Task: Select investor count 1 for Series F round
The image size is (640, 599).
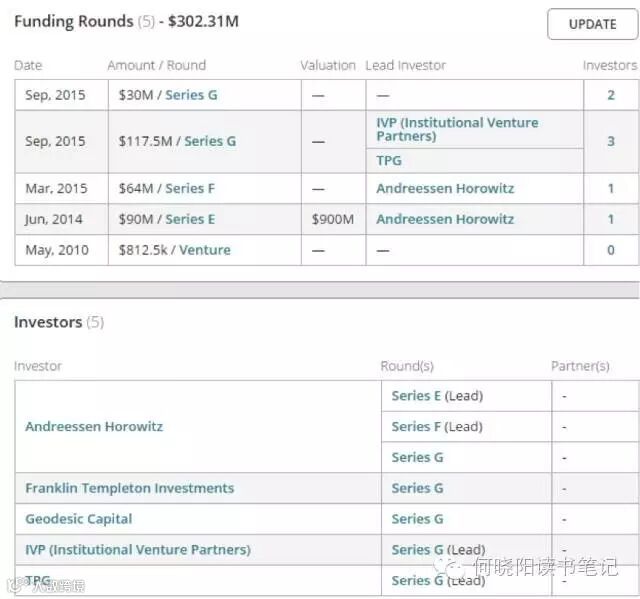Action: pyautogui.click(x=611, y=189)
